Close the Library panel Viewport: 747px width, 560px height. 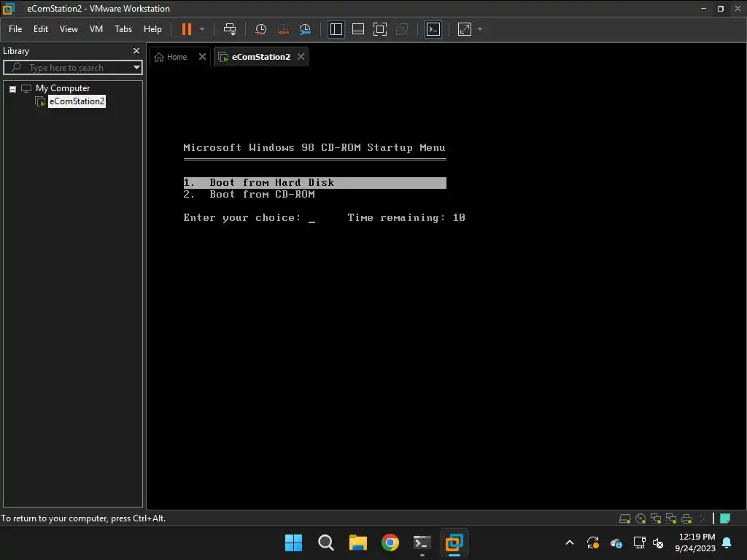136,50
